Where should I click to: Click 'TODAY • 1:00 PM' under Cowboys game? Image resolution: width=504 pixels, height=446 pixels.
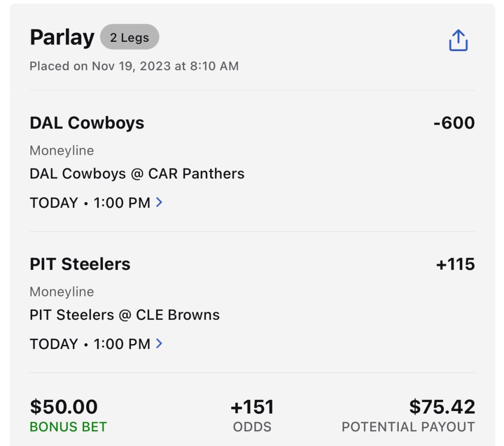click(x=90, y=203)
